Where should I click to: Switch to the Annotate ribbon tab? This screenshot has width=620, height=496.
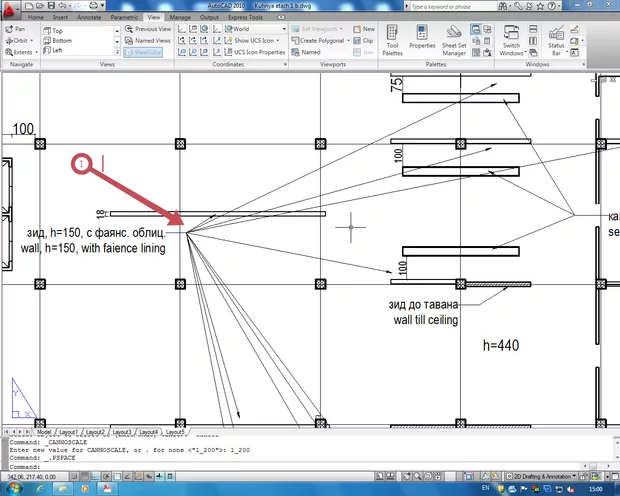click(89, 18)
